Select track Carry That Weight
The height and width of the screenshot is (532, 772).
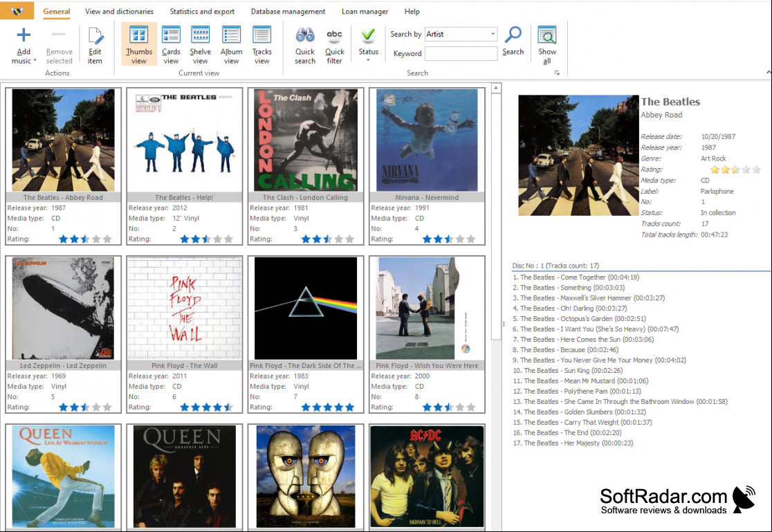(x=582, y=422)
